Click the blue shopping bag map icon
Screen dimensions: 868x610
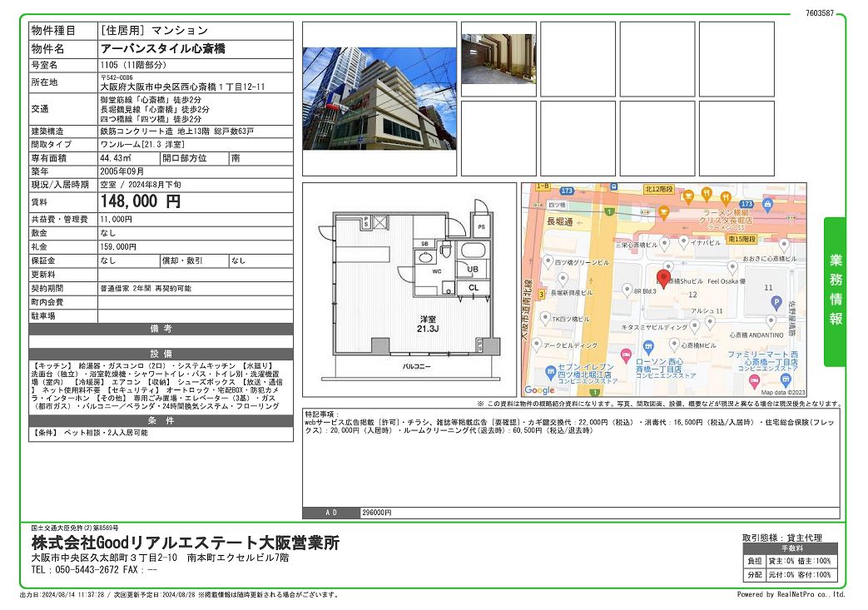(x=767, y=205)
